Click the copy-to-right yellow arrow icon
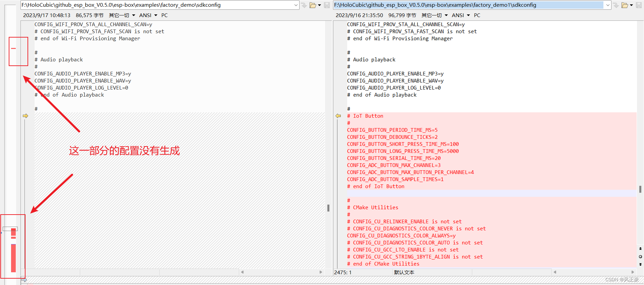Viewport: 644px width, 285px height. tap(25, 116)
